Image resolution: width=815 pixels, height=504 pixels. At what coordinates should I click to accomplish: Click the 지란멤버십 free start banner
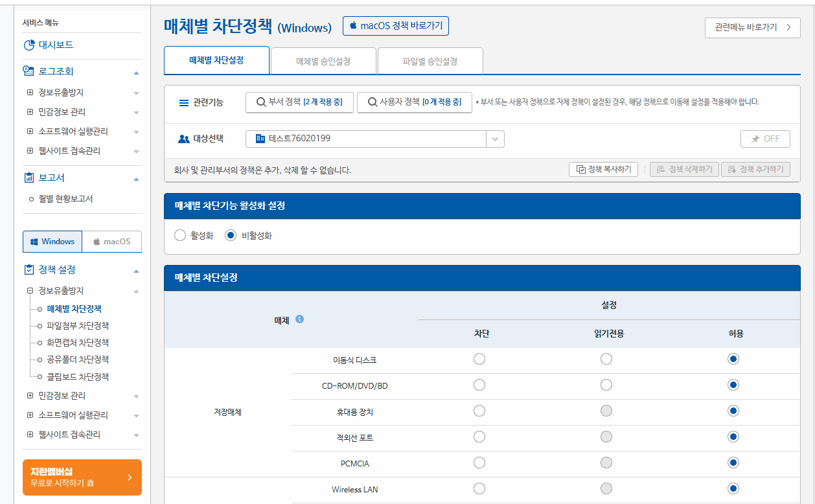pyautogui.click(x=82, y=477)
